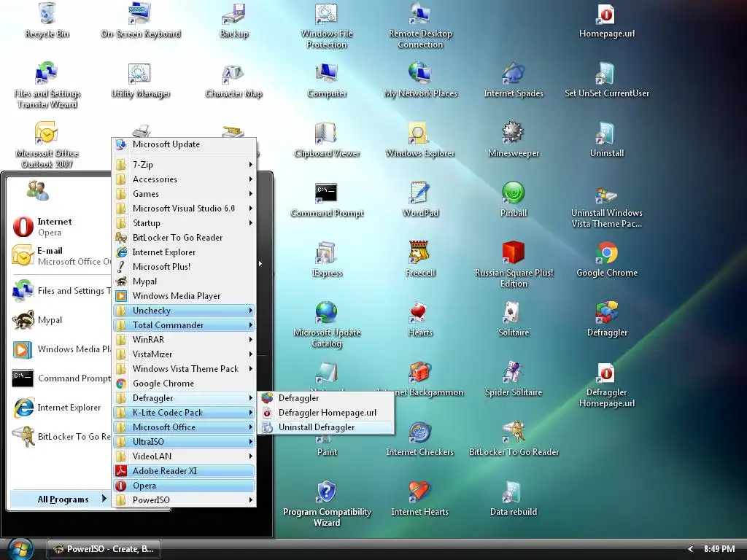Expand Windows Vista Theme Pack folder
This screenshot has width=747, height=560.
[185, 368]
